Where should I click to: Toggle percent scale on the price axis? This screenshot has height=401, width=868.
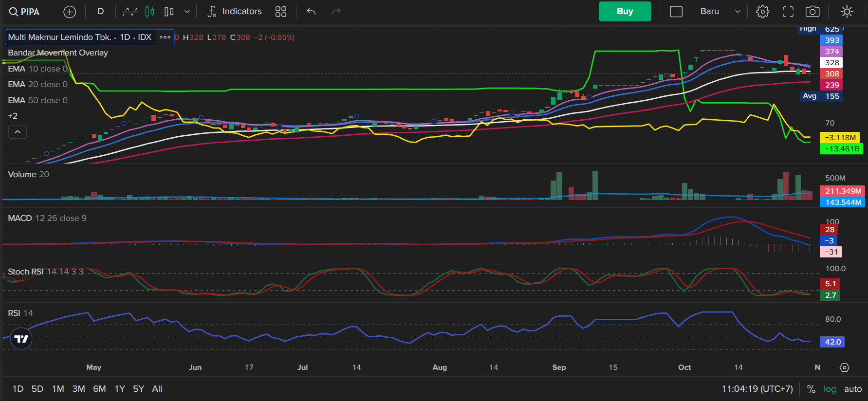tap(811, 389)
